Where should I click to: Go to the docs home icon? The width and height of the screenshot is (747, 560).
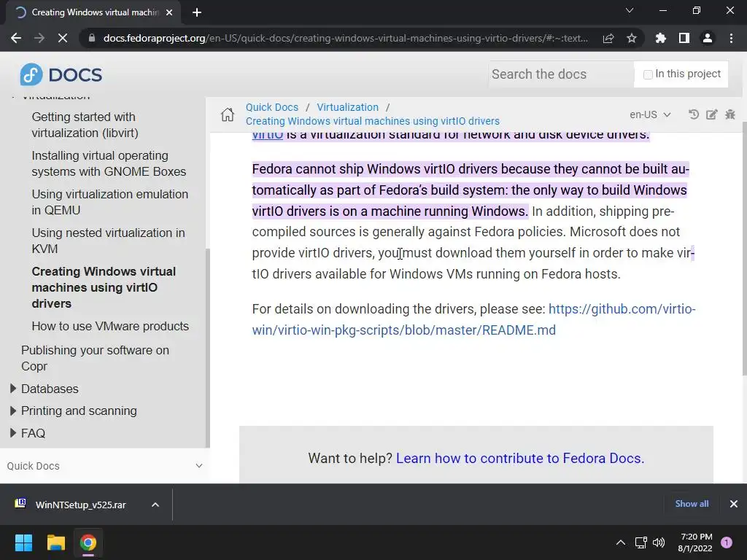228,114
